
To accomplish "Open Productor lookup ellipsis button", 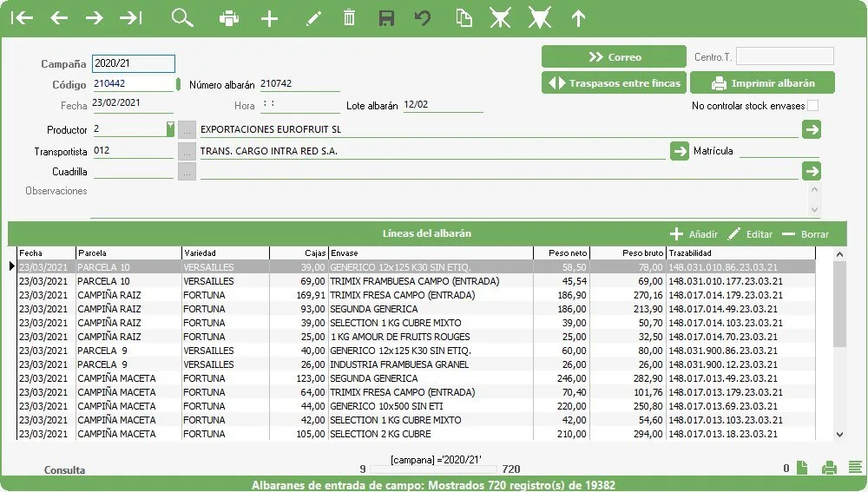I will [187, 130].
